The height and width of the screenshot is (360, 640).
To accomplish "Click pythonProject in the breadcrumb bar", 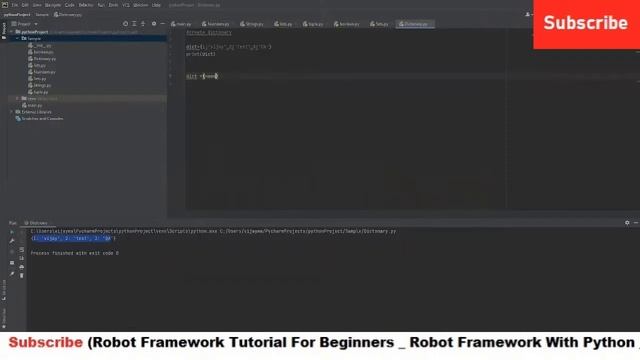I will point(17,15).
